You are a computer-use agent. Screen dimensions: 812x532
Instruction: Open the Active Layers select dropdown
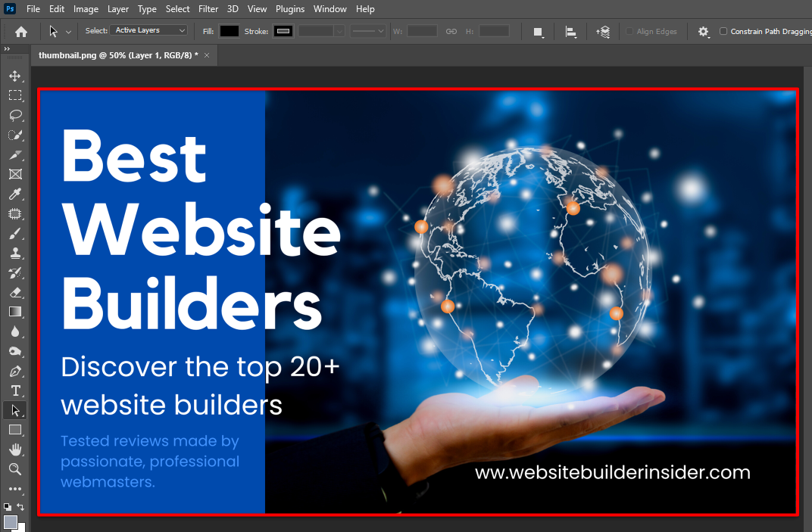click(x=148, y=30)
